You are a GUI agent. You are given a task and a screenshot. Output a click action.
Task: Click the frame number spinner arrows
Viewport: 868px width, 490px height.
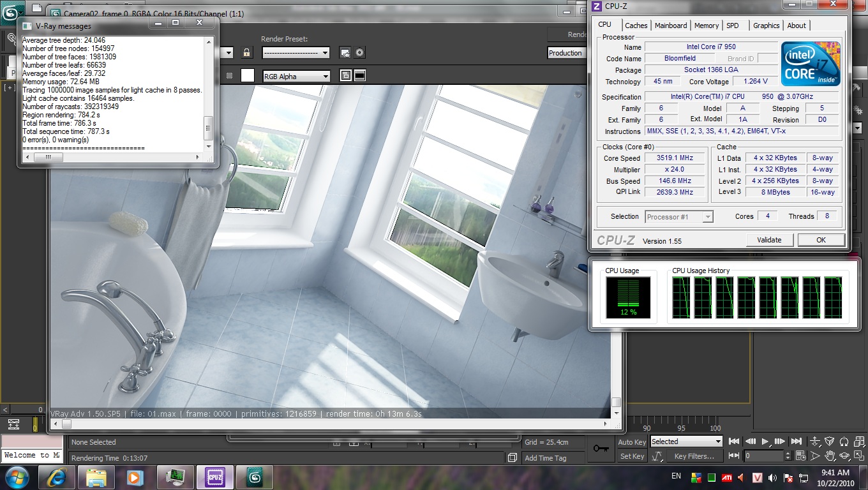[788, 456]
